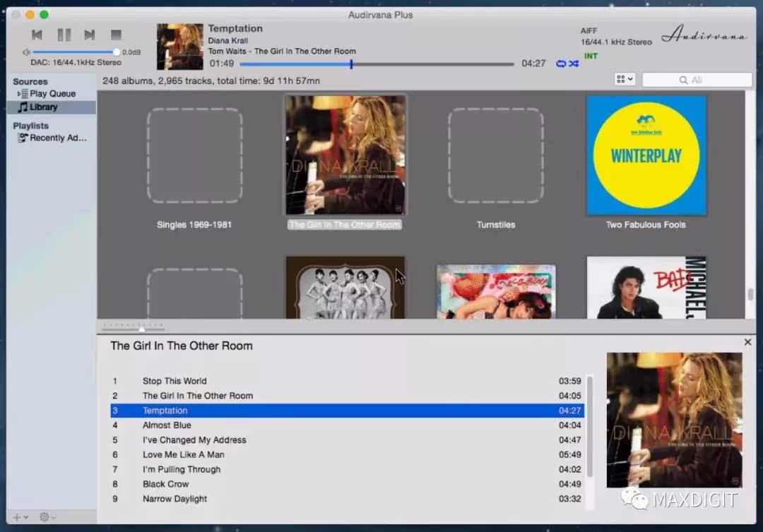Viewport: 763px width, 532px height.
Task: Click the Library music note icon
Action: pos(23,107)
